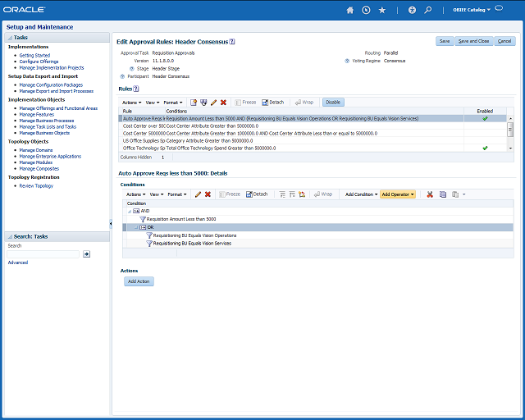Screen dimensions: 525x420
Task: Disable the selected rule
Action: tap(333, 103)
